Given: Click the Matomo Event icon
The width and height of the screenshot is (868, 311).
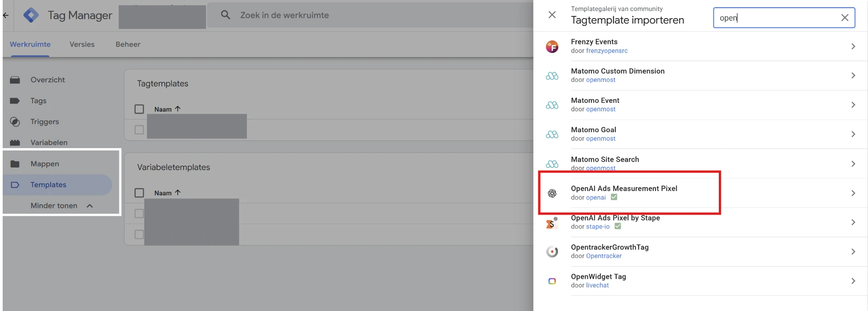Looking at the screenshot, I should coord(552,105).
